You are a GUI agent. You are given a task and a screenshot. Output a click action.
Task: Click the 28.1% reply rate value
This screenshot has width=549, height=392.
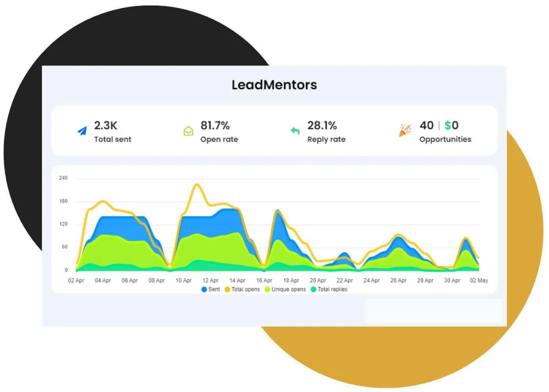tap(322, 125)
